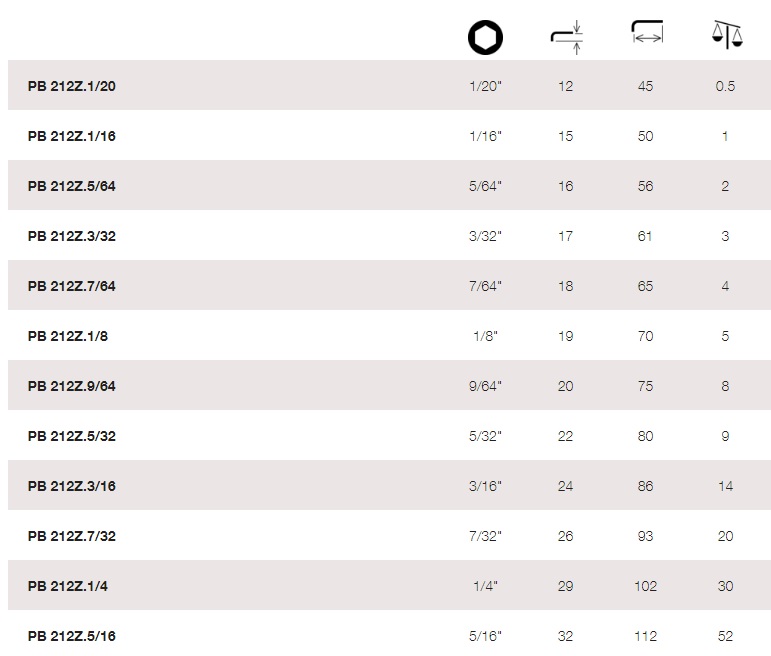The width and height of the screenshot is (771, 656).
Task: Open product PB 212Z.7/32
Action: (72, 536)
